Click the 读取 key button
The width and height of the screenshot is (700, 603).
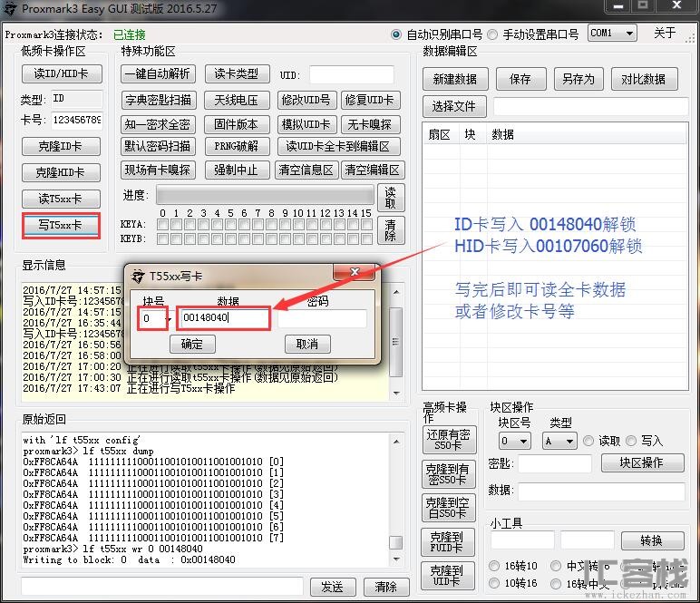pos(391,198)
